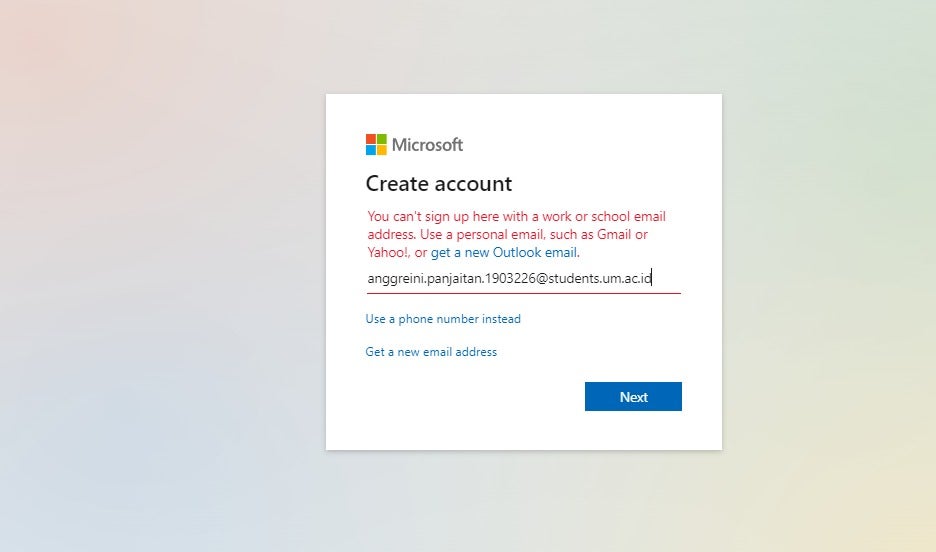Click the word Yahoo! in error message
The width and height of the screenshot is (936, 552).
pyautogui.click(x=388, y=252)
